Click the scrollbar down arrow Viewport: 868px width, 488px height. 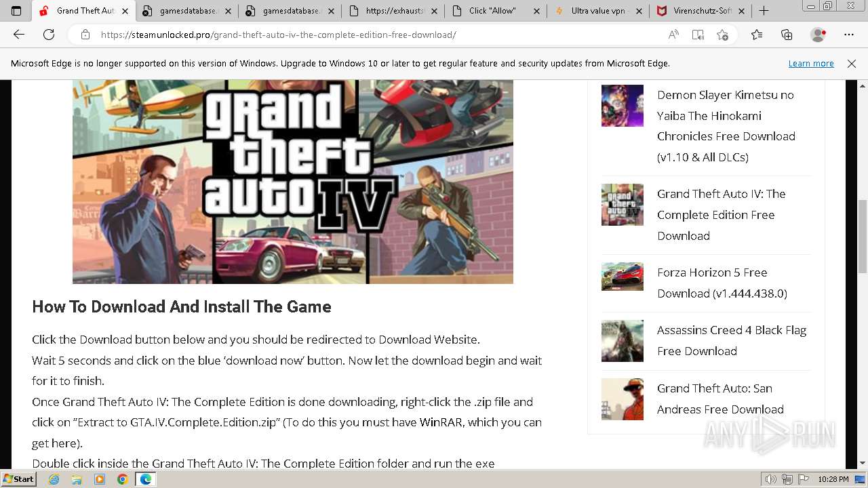[863, 464]
